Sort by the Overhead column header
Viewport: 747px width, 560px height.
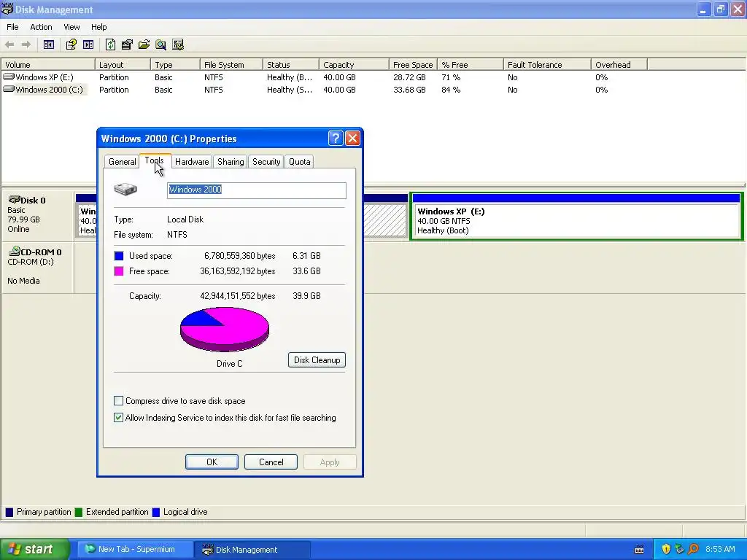tap(619, 65)
